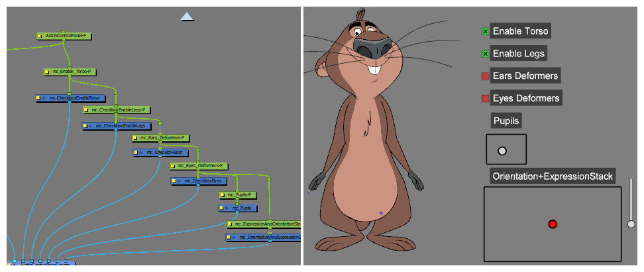644x272 pixels.
Task: Click the grey Pupils control point
Action: tap(502, 151)
